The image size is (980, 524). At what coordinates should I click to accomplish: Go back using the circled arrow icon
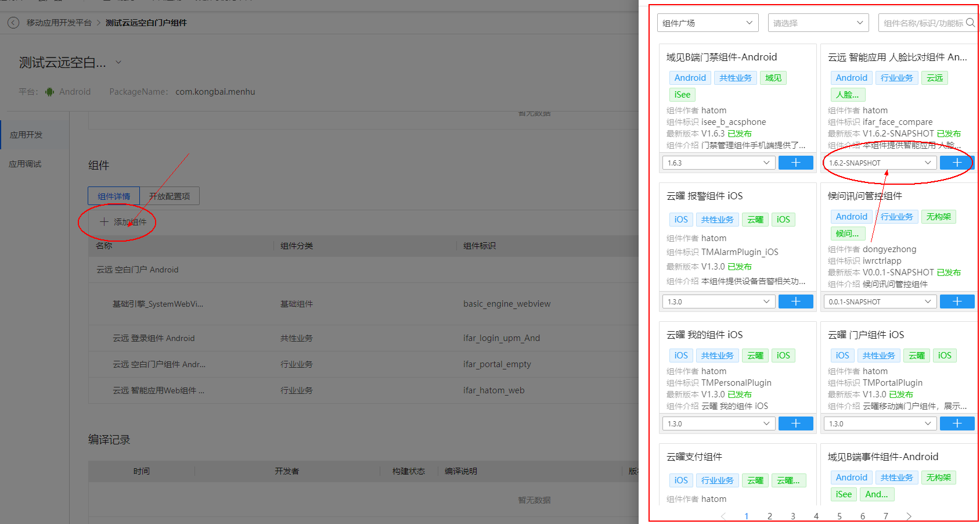point(13,23)
